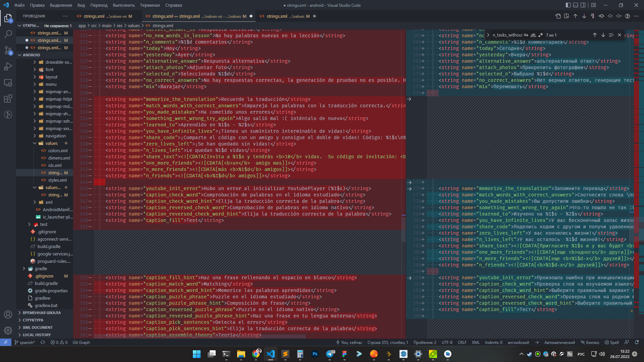Click the CRLF line ending indicator
The image size is (644, 362).
tap(462, 343)
